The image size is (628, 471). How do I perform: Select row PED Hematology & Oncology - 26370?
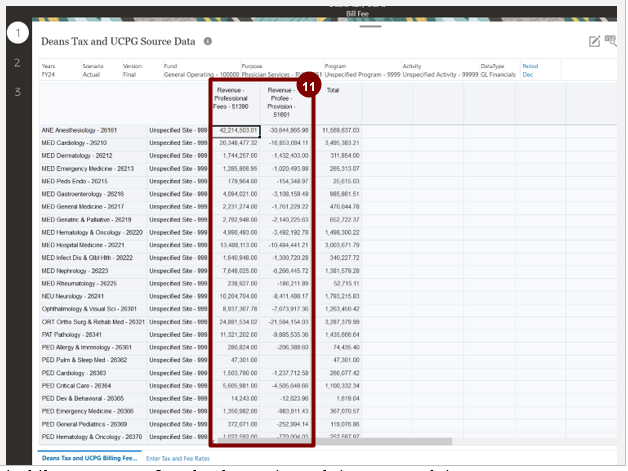coord(92,437)
